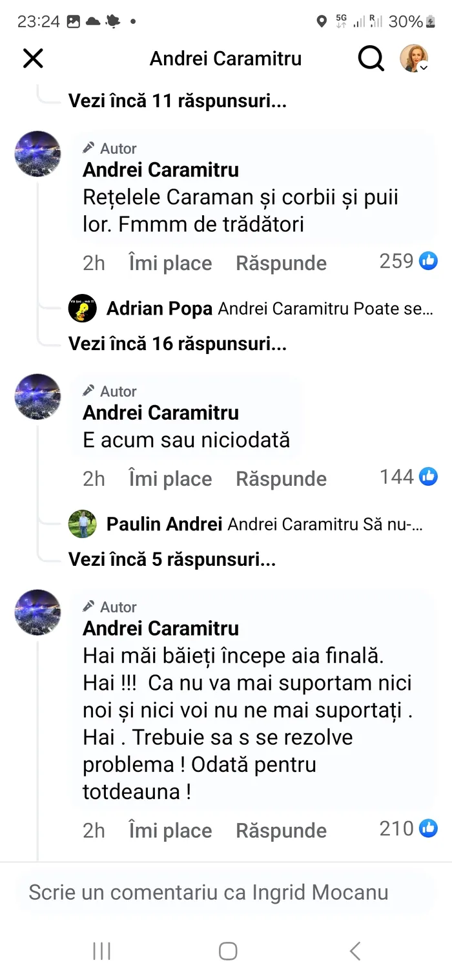Like the 'E acum sau niciodată' comment
The height and width of the screenshot is (980, 452).
pos(170,479)
